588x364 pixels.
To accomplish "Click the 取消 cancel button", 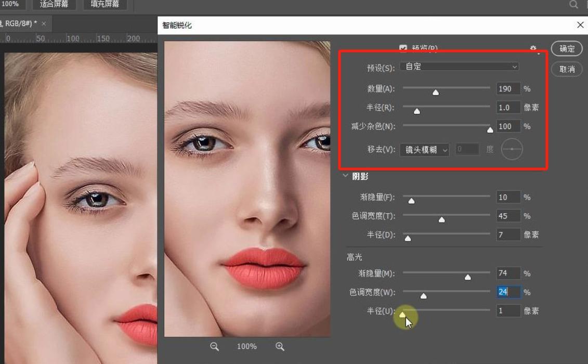I will pos(566,69).
